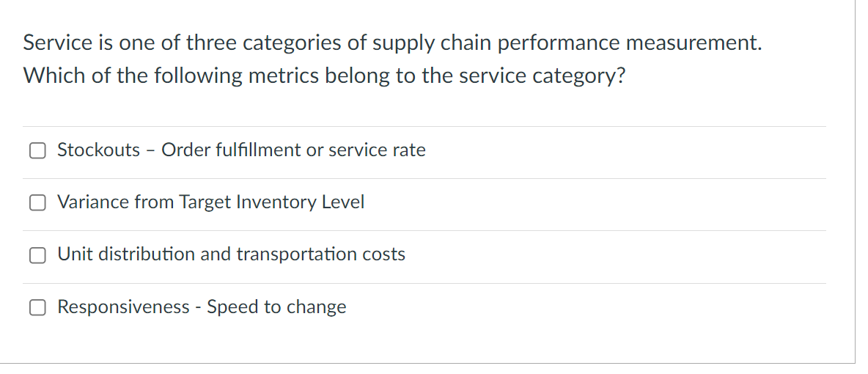
Task: Pick the Unit distribution and transportation costs label
Action: point(232,254)
